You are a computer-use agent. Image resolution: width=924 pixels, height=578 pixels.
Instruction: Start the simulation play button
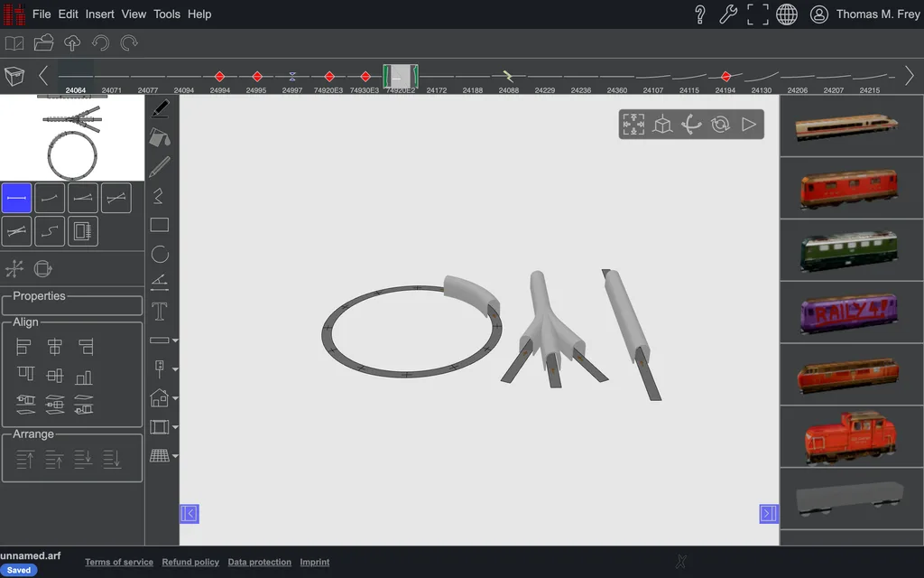tap(749, 125)
